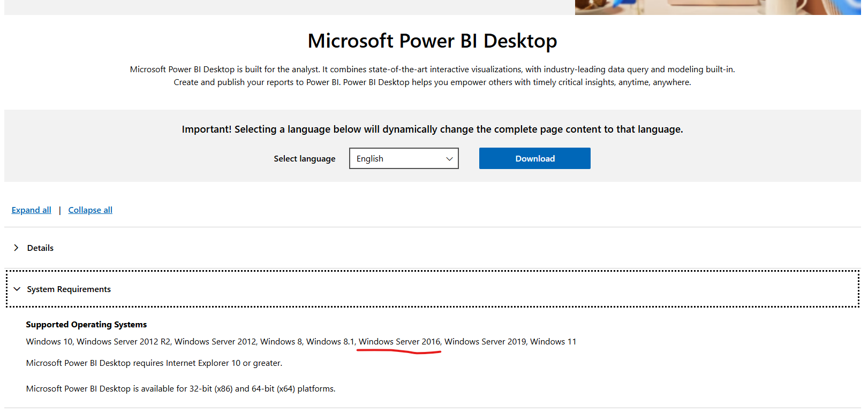Viewport: 868px width, 414px height.
Task: Click the blue Download button
Action: coord(534,158)
